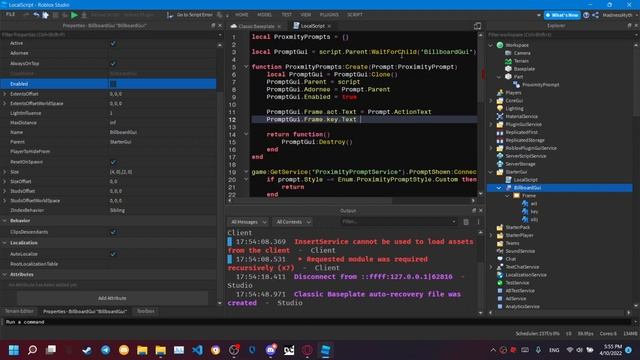640x360 pixels.
Task: Switch to the Toolbox tab
Action: click(x=146, y=311)
